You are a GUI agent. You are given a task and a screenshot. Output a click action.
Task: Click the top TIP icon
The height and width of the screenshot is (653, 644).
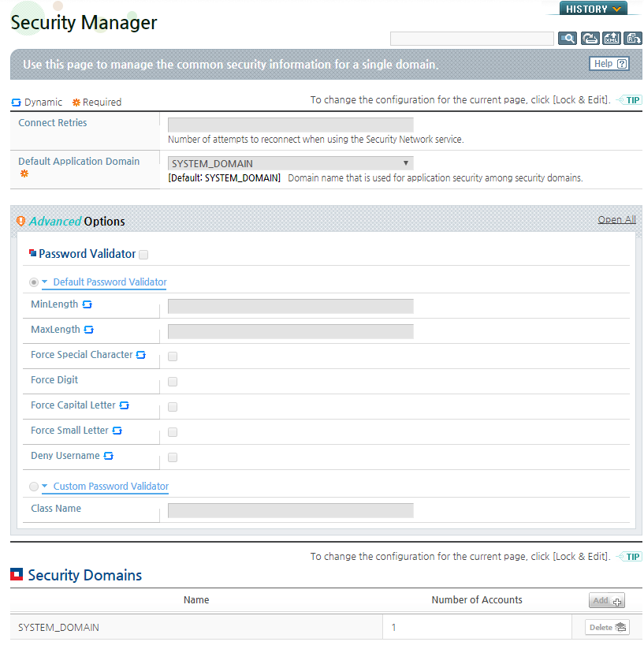[630, 100]
